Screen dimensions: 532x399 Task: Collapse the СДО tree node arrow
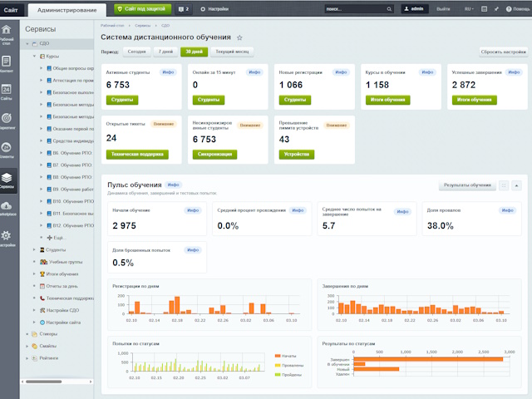[x=27, y=44]
